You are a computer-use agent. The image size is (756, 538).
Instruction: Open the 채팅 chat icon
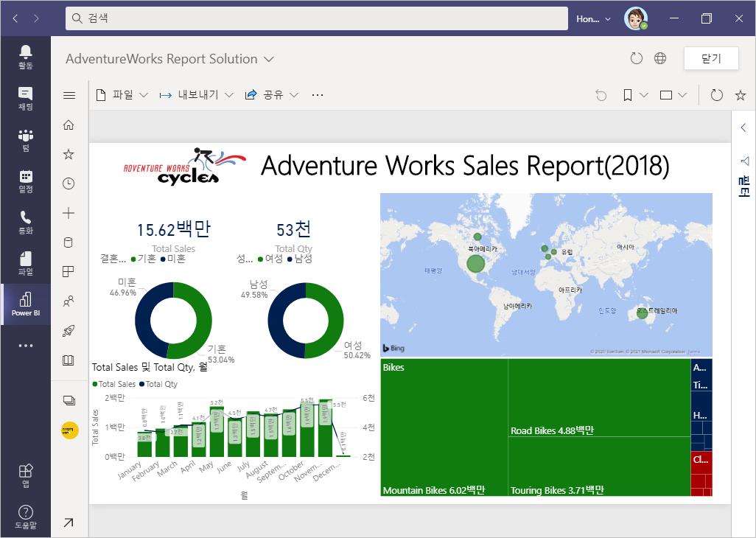tap(26, 98)
